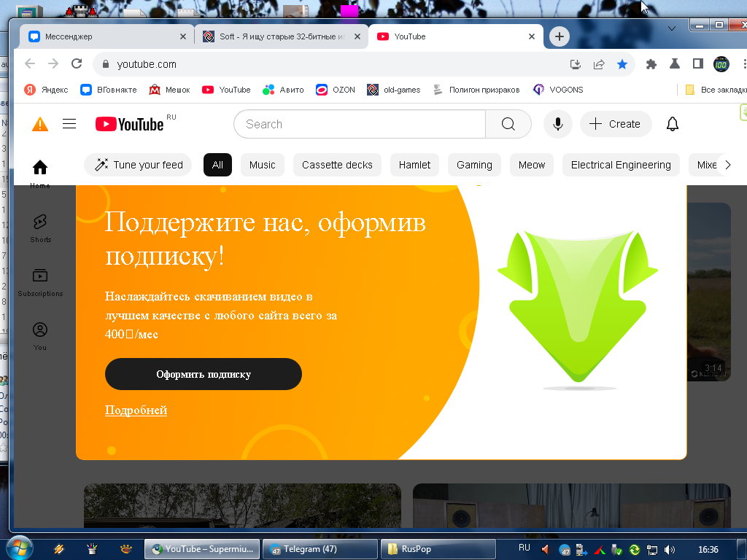Go back with the browser back arrow
Screen dimensions: 747x560
[x=30, y=64]
